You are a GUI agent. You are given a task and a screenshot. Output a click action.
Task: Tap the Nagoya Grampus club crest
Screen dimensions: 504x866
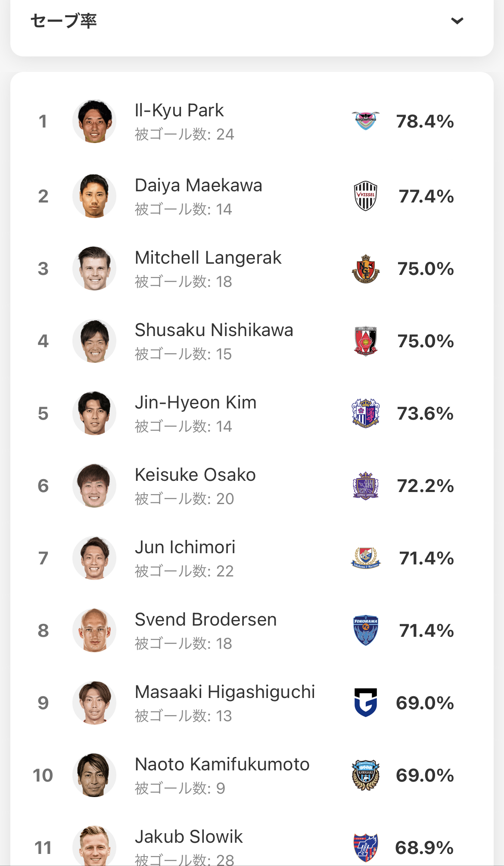point(366,268)
